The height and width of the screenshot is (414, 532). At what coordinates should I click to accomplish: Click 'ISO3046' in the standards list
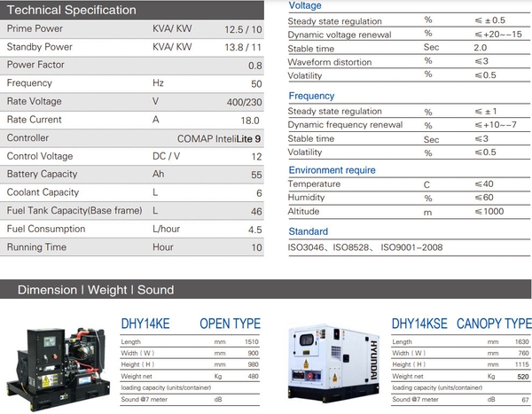coord(306,247)
